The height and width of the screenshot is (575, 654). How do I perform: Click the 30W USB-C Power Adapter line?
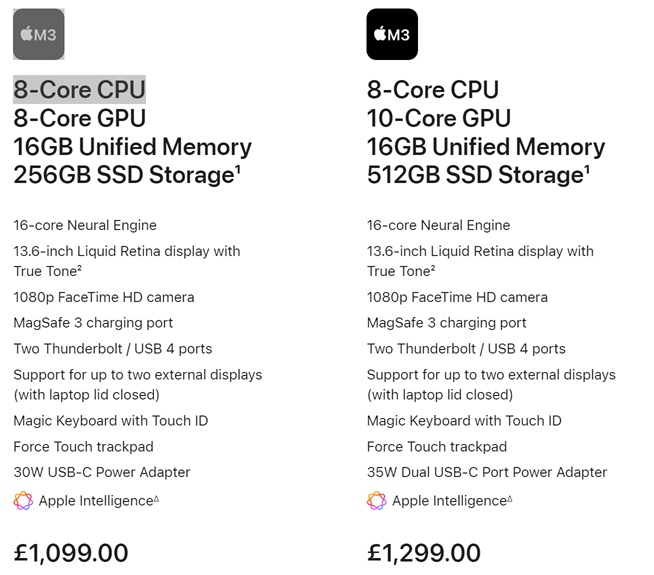click(x=101, y=472)
